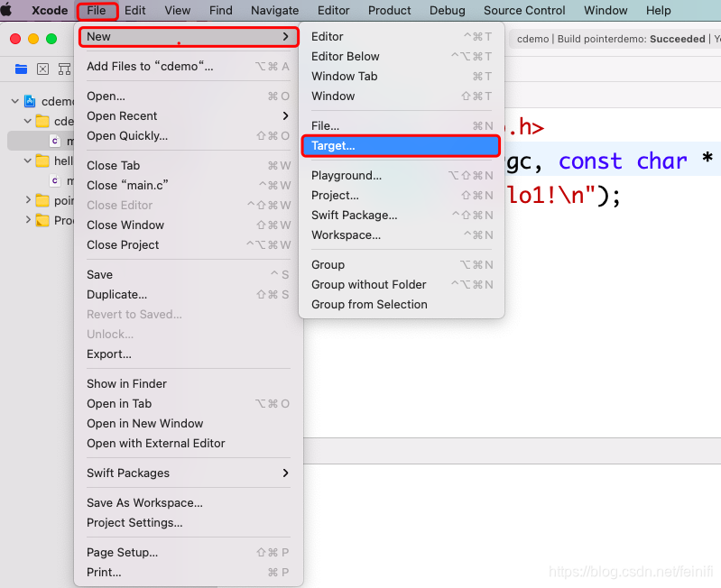Expand the poir folder disclosure arrow
Image resolution: width=721 pixels, height=588 pixels.
tap(28, 200)
